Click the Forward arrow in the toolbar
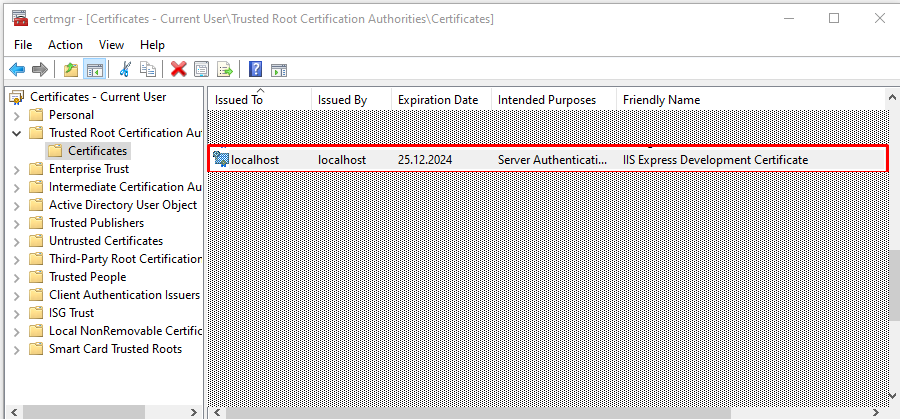The image size is (900, 419). tap(40, 70)
